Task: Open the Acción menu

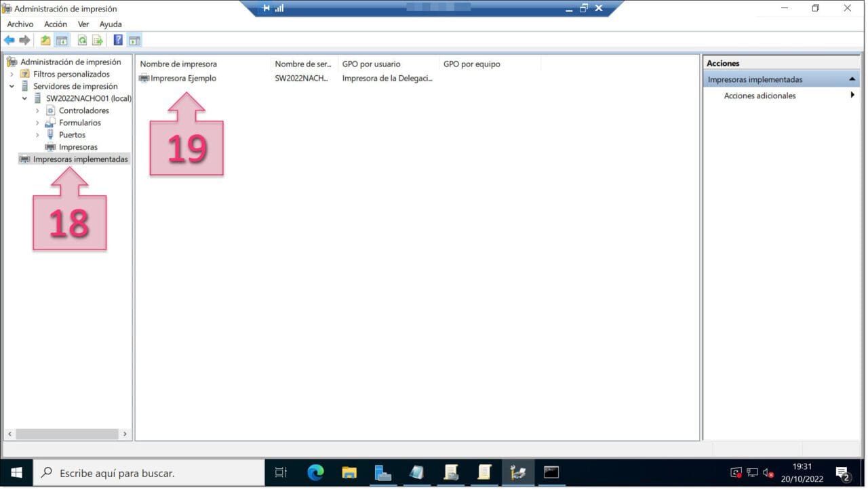Action: click(x=56, y=24)
